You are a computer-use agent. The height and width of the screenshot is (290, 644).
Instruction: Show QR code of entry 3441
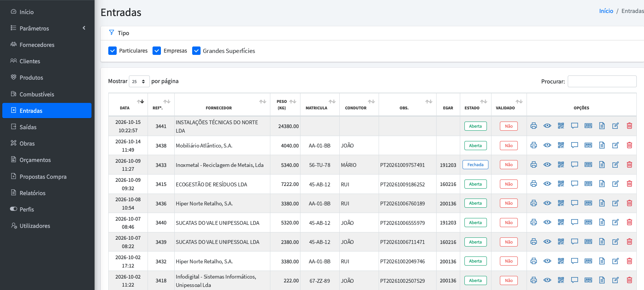coord(561,126)
